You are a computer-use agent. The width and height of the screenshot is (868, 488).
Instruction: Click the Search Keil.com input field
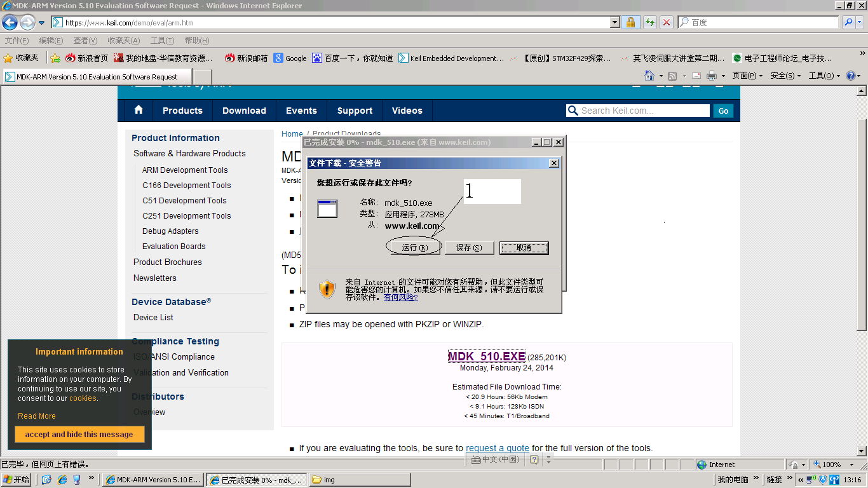pyautogui.click(x=638, y=111)
